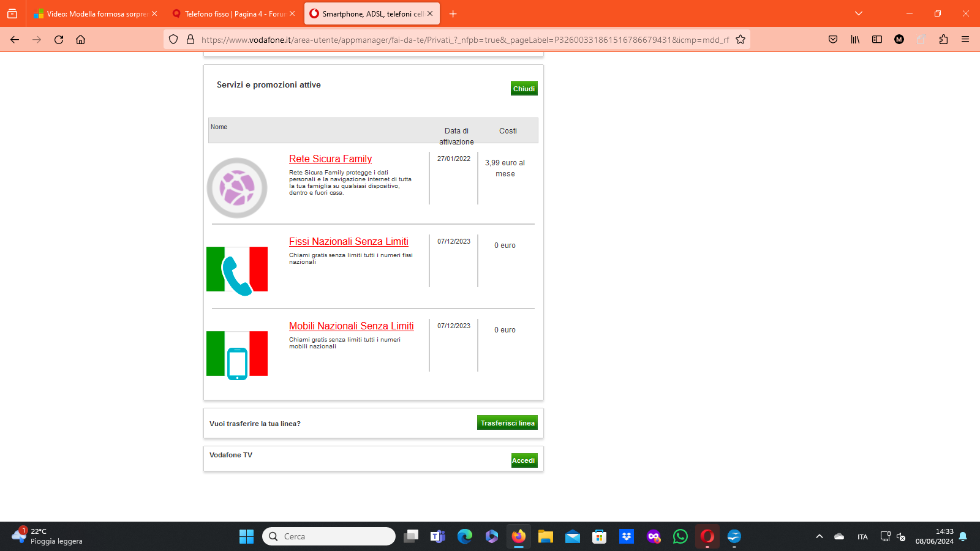Open the Firefox home page

click(80, 40)
